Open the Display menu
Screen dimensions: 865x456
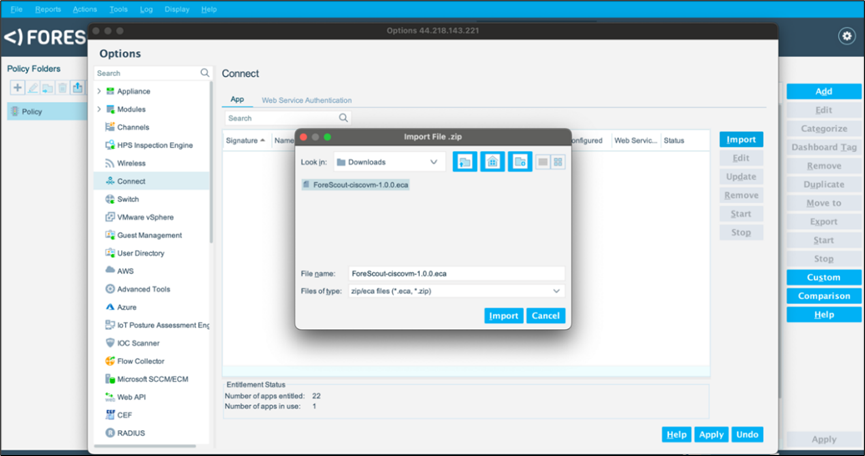177,9
